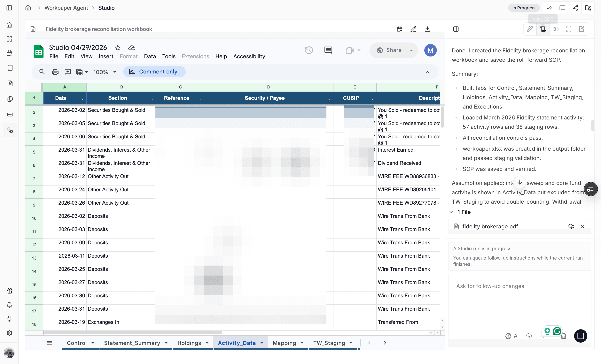Toggle the right panel layout icon
Screen dimensions: 601x364
(x=456, y=29)
